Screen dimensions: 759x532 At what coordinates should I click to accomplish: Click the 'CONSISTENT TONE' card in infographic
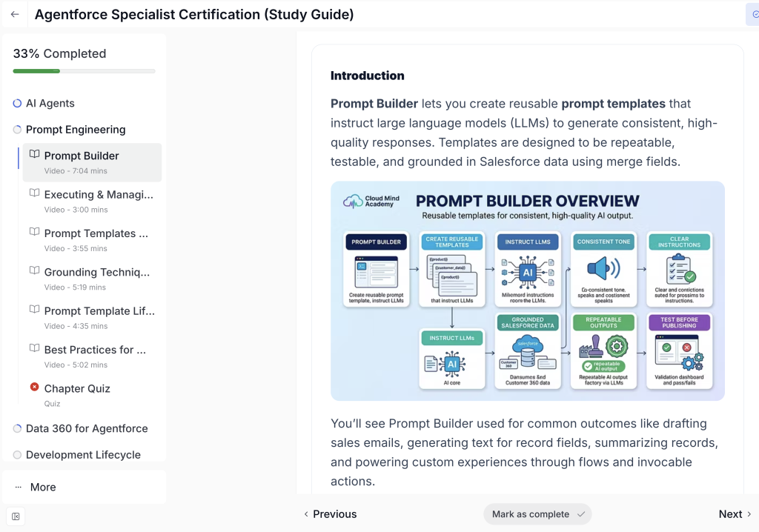point(603,269)
